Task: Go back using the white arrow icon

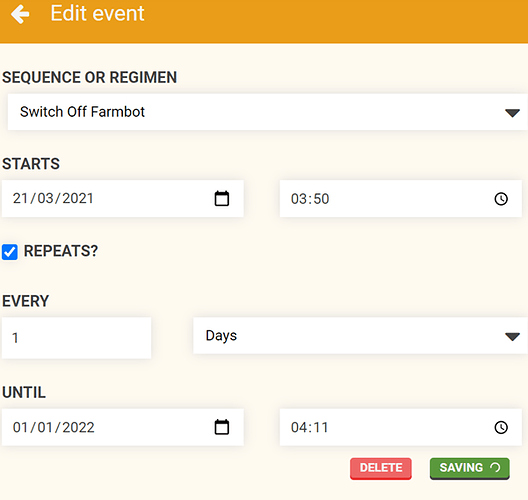Action: pyautogui.click(x=20, y=14)
